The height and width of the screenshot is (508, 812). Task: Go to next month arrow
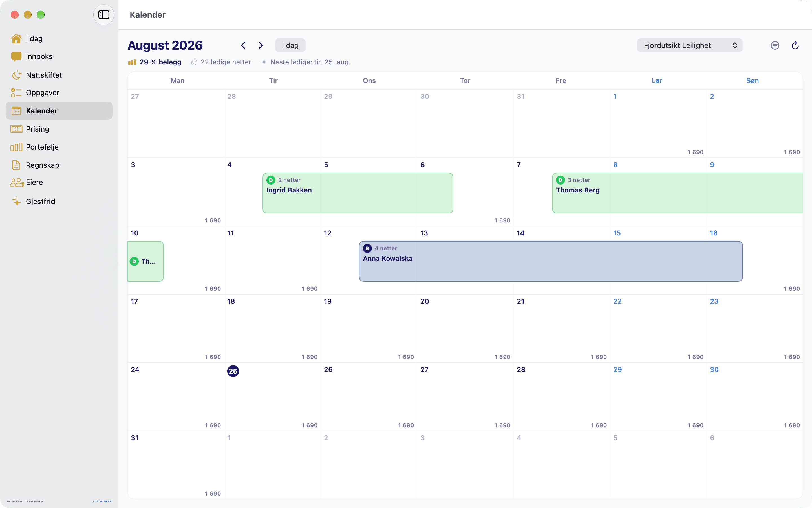261,45
